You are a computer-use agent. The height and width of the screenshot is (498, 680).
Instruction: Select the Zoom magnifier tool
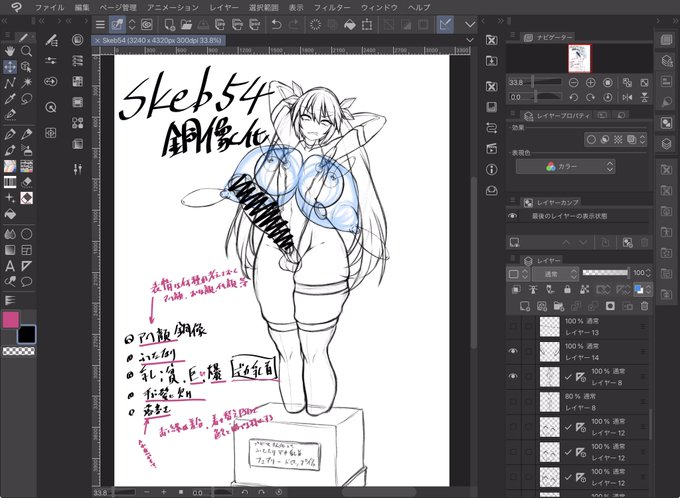pos(26,51)
